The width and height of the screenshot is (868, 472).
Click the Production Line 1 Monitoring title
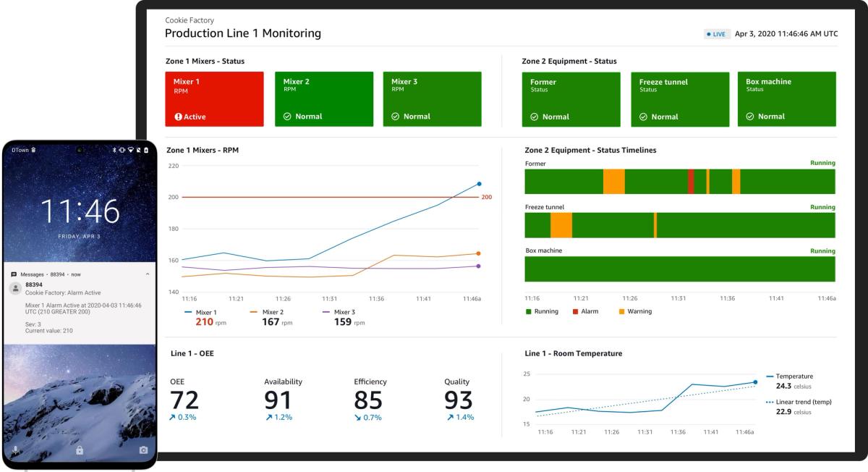(243, 33)
